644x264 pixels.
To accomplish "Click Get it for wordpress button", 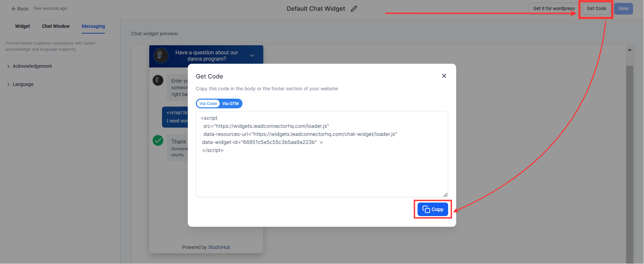I will pos(554,8).
